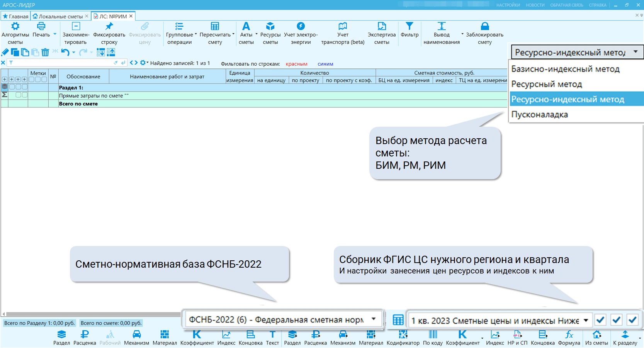Open СПРАВКА link

pyautogui.click(x=598, y=5)
